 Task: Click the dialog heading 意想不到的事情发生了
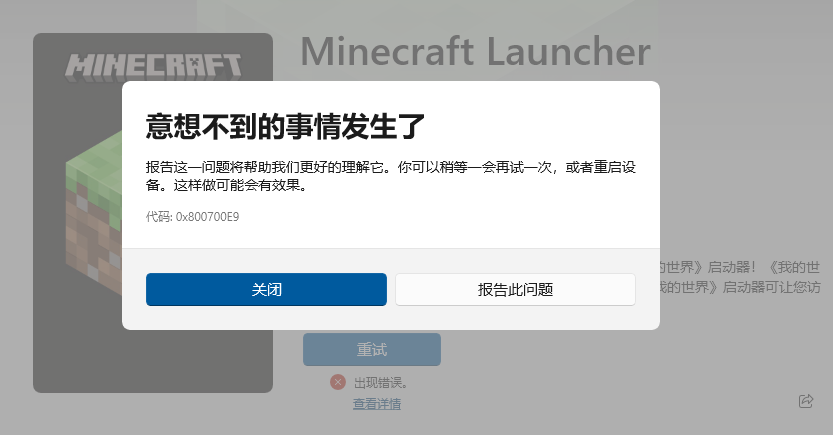click(285, 126)
